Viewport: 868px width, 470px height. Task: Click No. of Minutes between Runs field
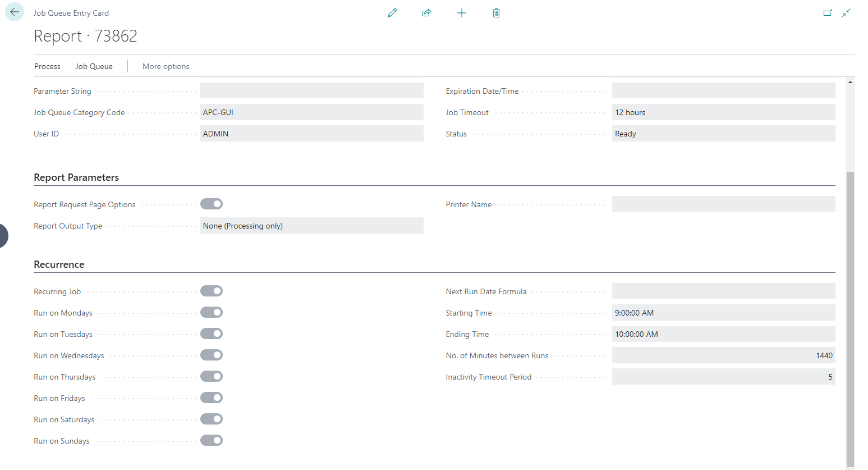click(724, 355)
